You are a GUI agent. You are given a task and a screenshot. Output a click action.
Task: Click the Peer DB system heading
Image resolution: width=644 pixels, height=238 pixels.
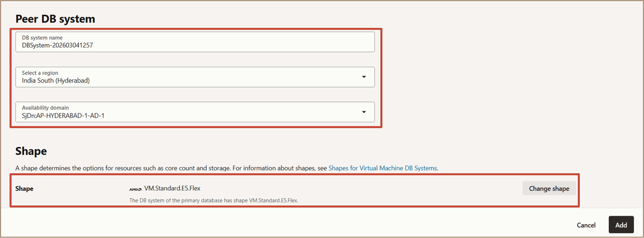click(x=55, y=19)
